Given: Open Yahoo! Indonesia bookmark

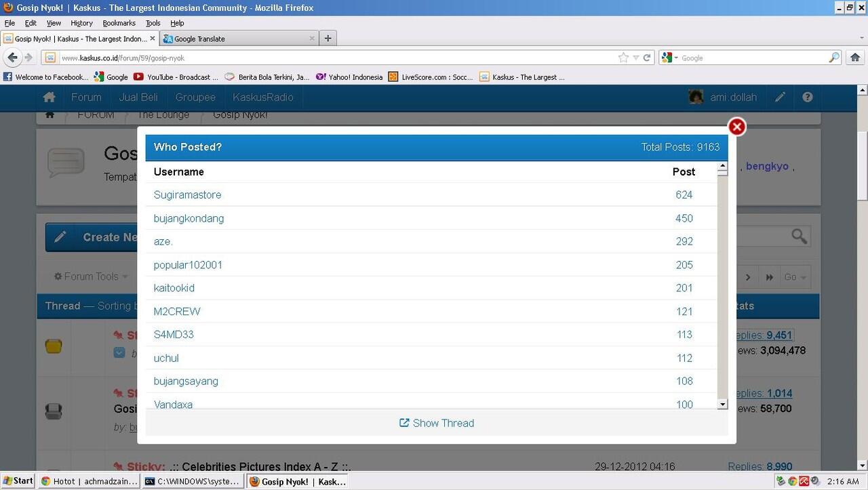Looking at the screenshot, I should [x=349, y=77].
